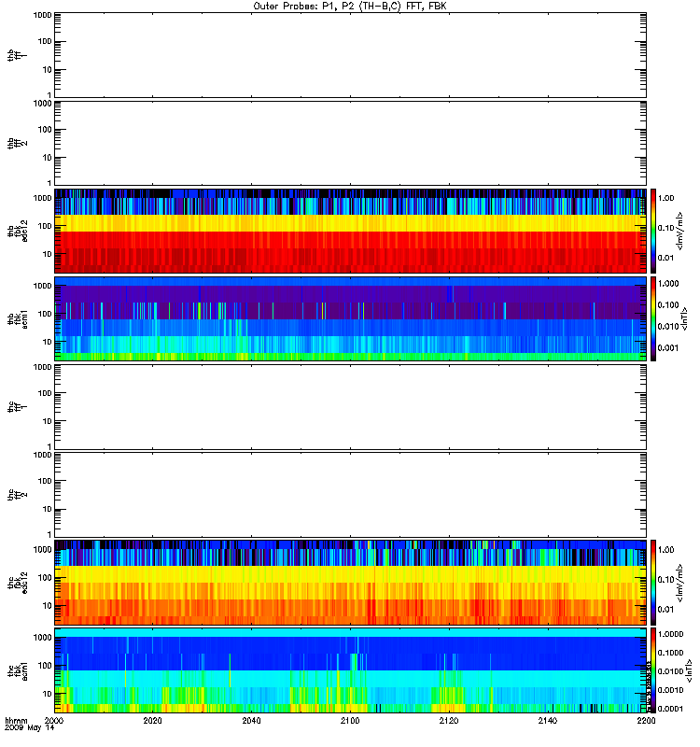The height and width of the screenshot is (747, 700).
Task: Click the "thb fff 1" y-axis title
Action: [x=18, y=55]
